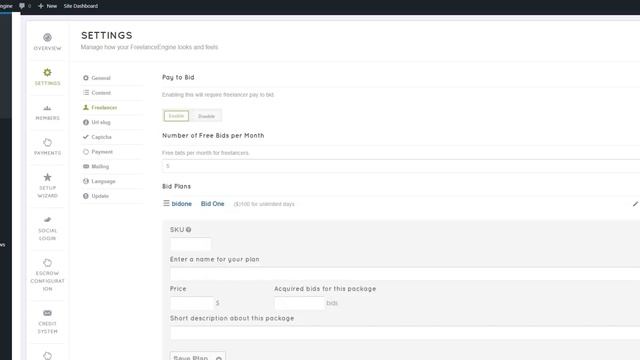Viewport: 640px width, 360px height.
Task: Click the Freelancer person icon
Action: pos(86,107)
